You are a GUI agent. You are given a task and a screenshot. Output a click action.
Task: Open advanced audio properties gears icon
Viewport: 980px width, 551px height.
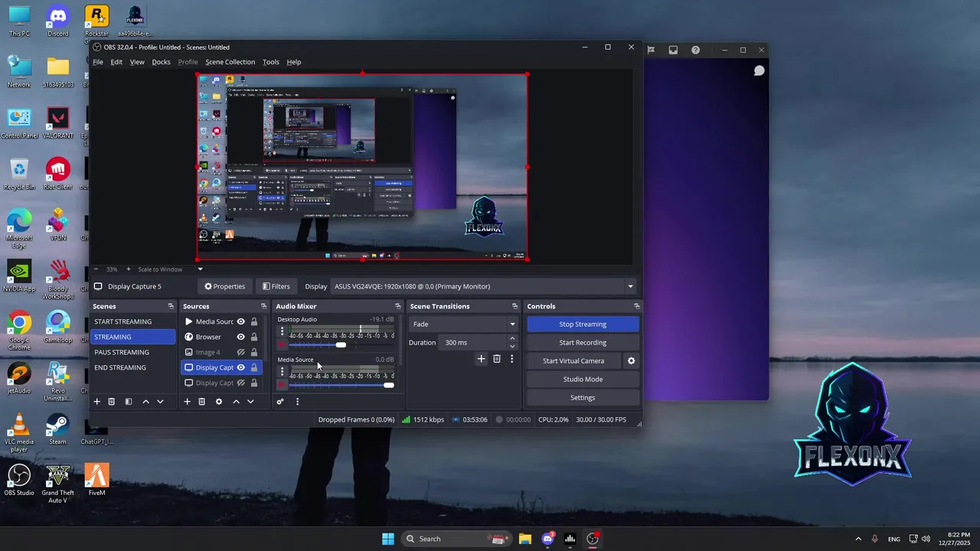[x=280, y=402]
